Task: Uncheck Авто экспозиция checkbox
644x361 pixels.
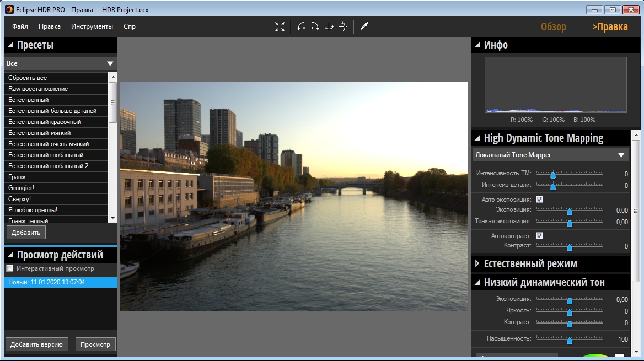Action: 540,200
